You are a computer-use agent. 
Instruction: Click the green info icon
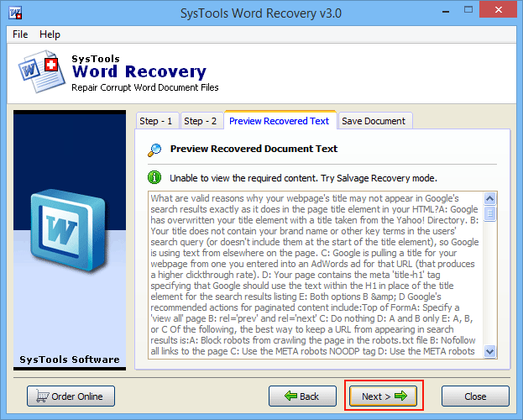coord(154,177)
